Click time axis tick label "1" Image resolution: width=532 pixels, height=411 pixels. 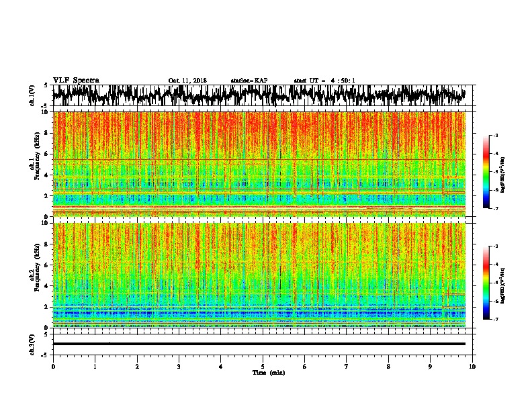(95, 367)
